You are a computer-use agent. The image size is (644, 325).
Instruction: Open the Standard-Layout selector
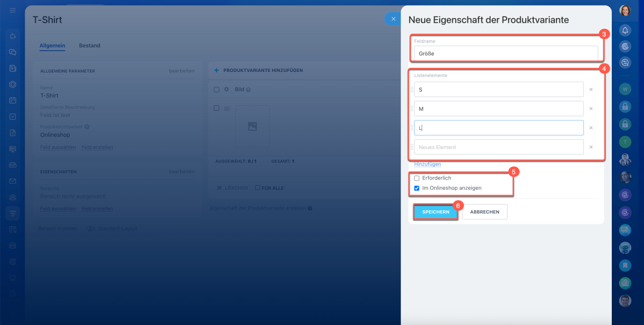(112, 228)
